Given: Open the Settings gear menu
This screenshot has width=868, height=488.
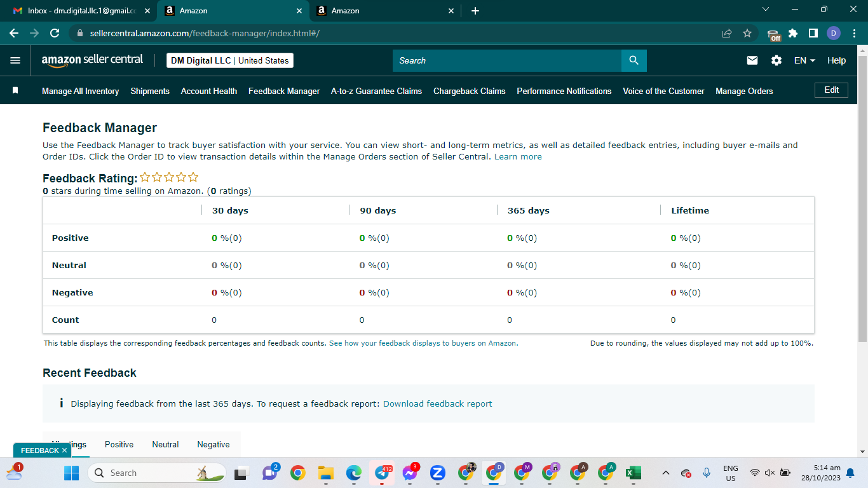Looking at the screenshot, I should click(776, 60).
